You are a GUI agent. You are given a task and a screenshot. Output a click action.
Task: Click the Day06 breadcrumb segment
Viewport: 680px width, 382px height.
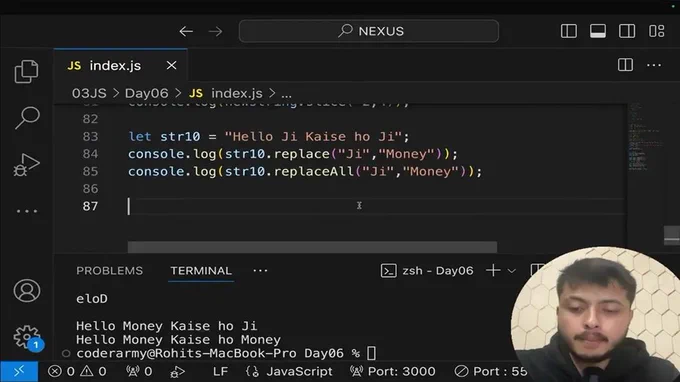pos(147,93)
